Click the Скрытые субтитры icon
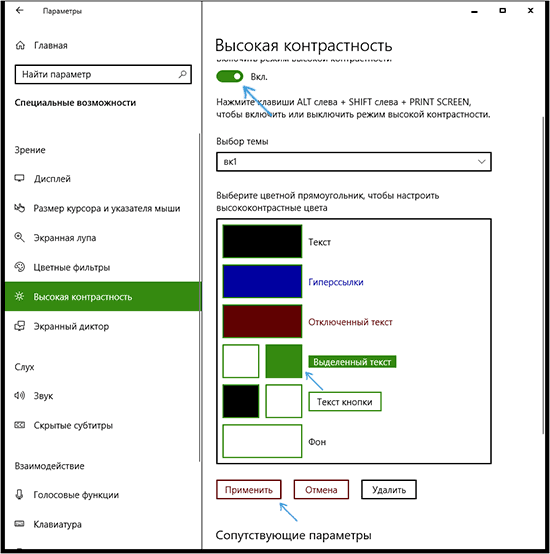 19,425
